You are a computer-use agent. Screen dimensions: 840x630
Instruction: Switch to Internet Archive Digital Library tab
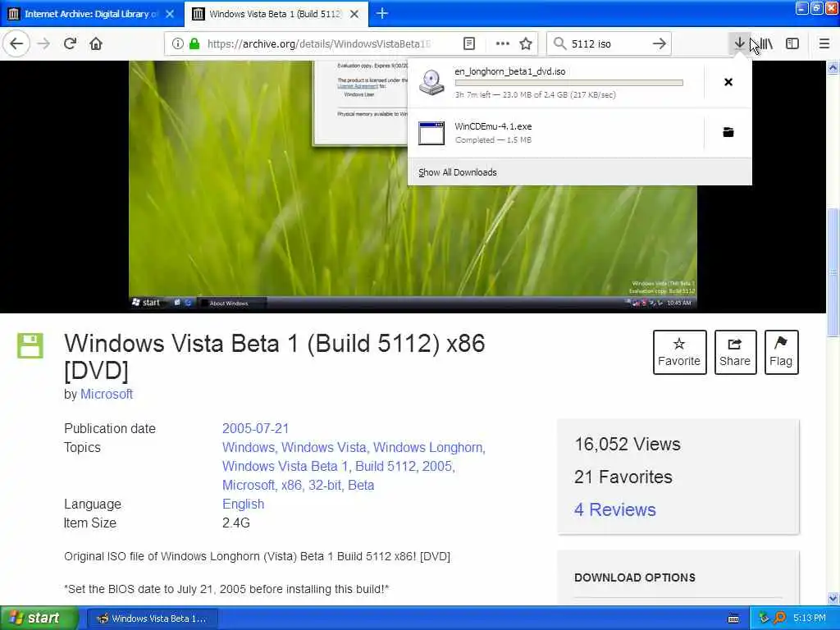[x=91, y=14]
